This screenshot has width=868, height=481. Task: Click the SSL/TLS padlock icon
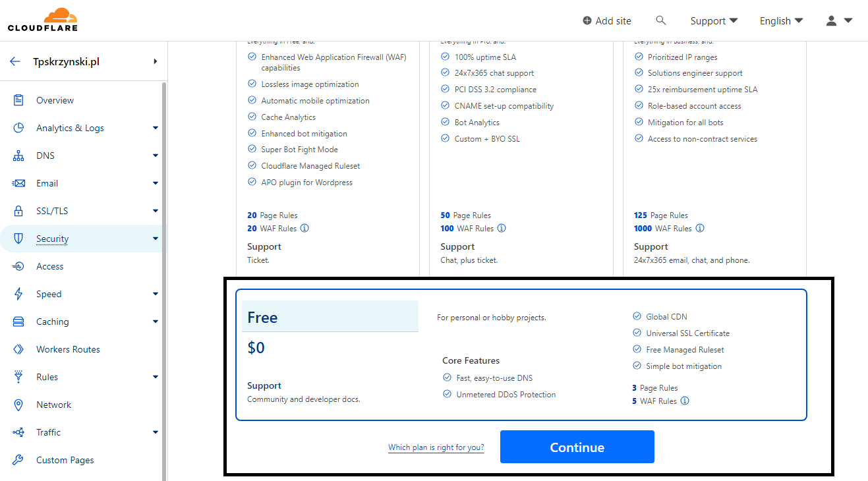[x=18, y=211]
